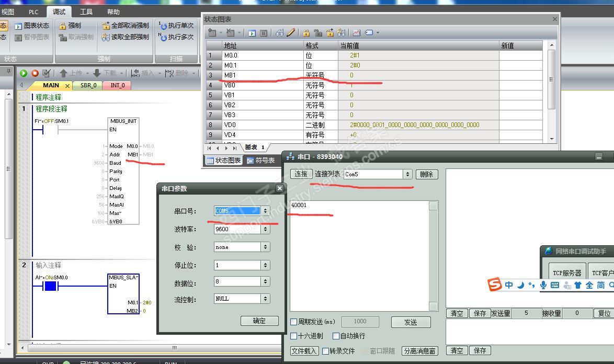
Task: Expand the 下载 download dropdown arrow
Action: click(x=121, y=73)
